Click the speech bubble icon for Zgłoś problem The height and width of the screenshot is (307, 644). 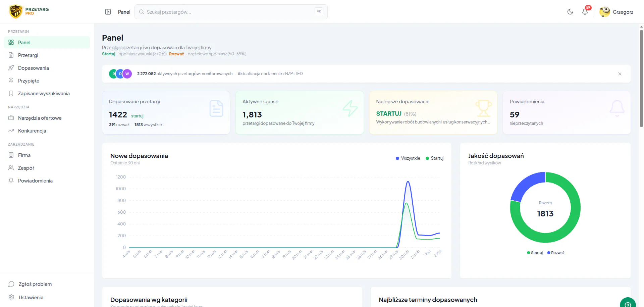pos(11,284)
